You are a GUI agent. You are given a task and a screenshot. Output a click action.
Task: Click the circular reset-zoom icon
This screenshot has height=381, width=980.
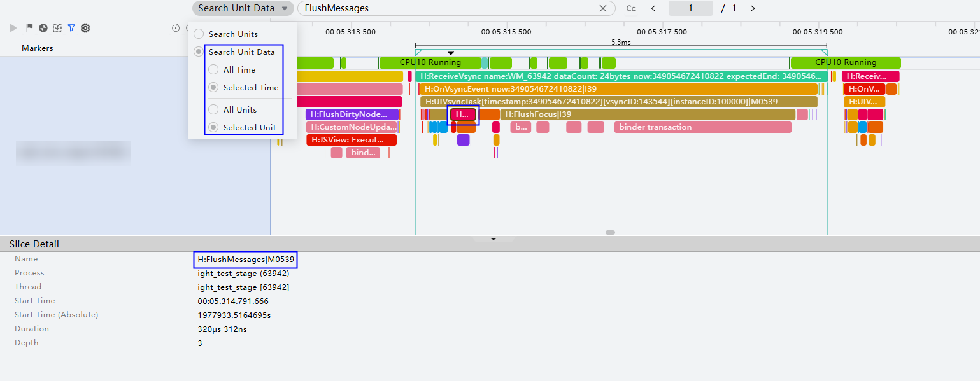coord(176,28)
